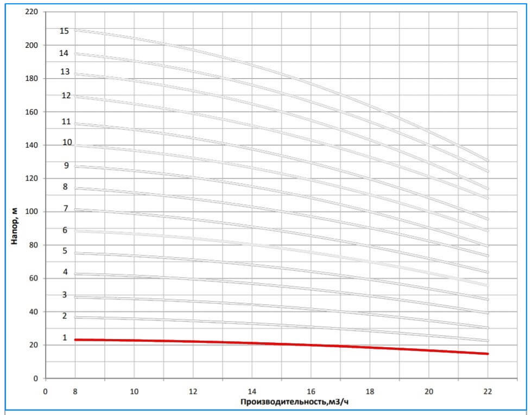Click curve label 9 near the left edge

click(66, 165)
